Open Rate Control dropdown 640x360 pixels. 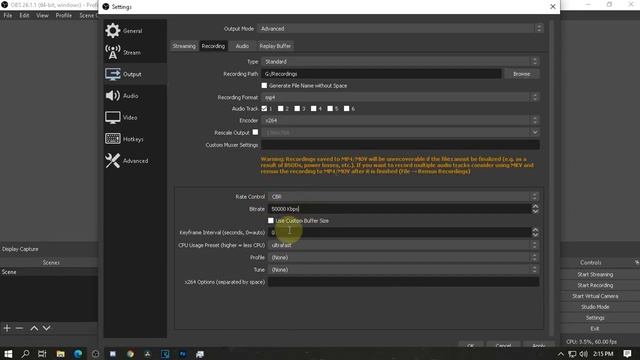tap(404, 196)
